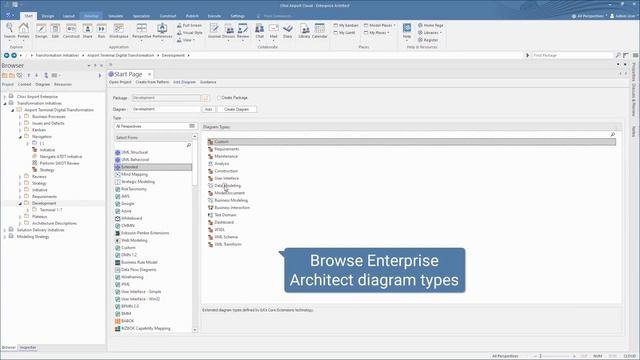Screen dimensions: 640x360
Task: Open the Open Project link
Action: pos(120,82)
